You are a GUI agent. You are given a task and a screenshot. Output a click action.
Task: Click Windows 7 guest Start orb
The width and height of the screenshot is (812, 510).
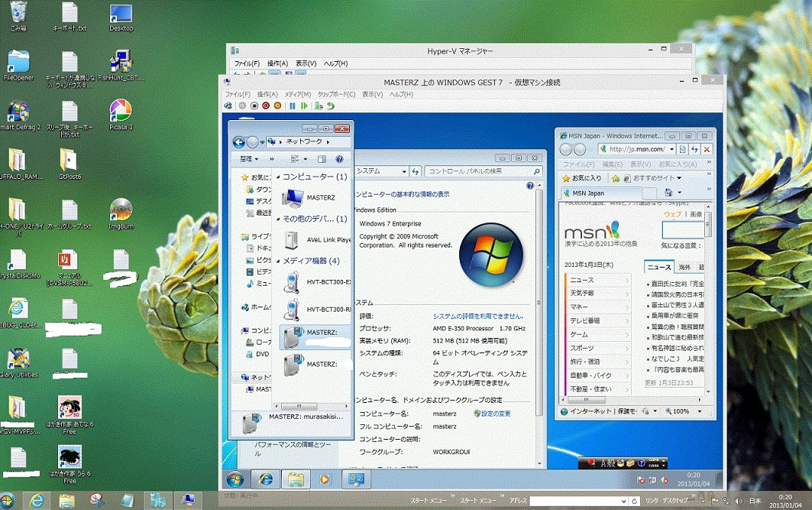(235, 479)
